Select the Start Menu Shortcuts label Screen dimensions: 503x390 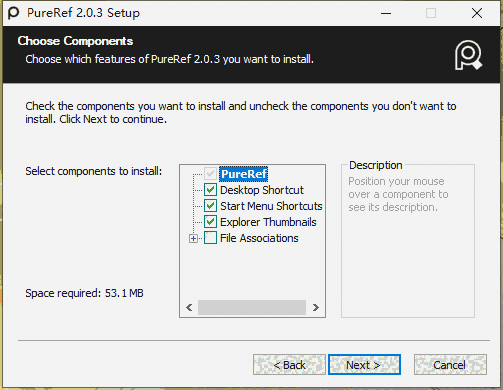[x=271, y=206]
